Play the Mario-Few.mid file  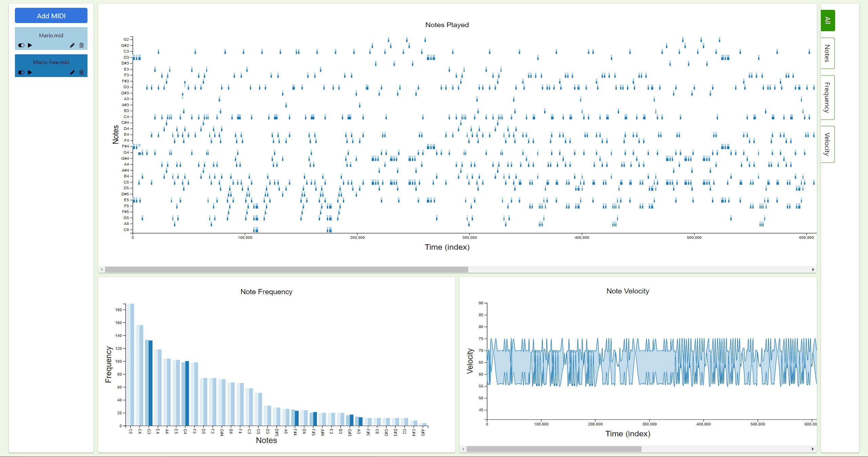click(30, 72)
